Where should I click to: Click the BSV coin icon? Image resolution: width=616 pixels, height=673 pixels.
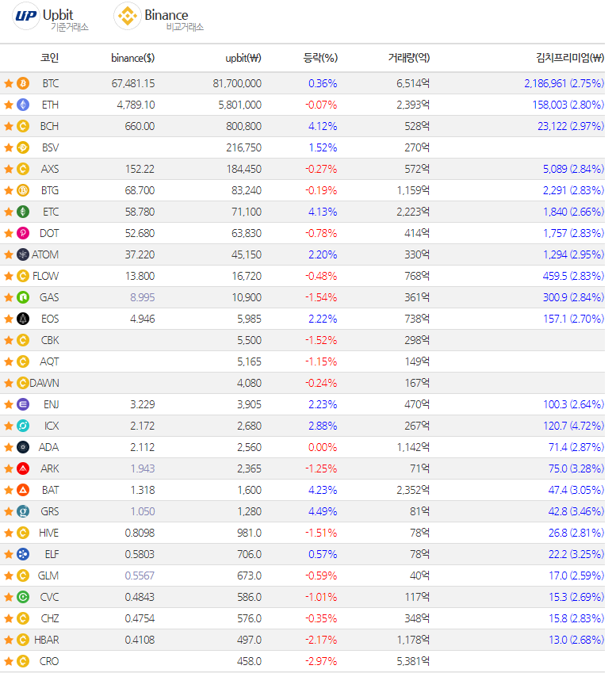click(x=23, y=147)
